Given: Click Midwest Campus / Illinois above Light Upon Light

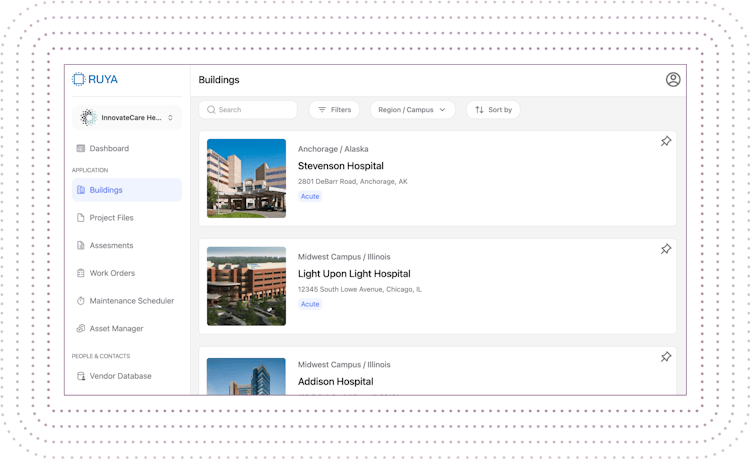Looking at the screenshot, I should pyautogui.click(x=344, y=257).
